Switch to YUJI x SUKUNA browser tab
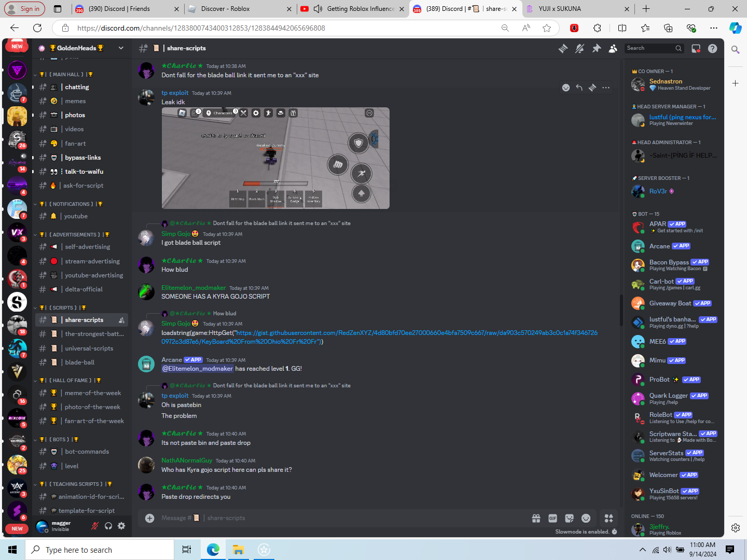Viewport: 747px width, 560px height. coord(578,9)
